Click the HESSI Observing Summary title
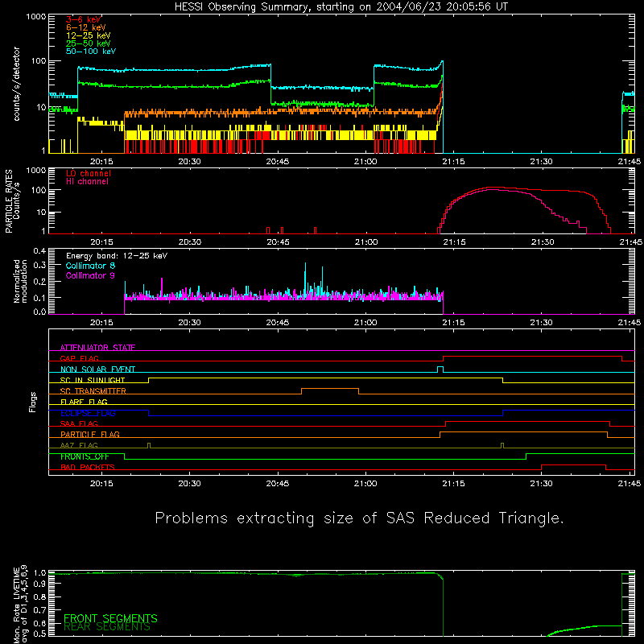 [341, 7]
